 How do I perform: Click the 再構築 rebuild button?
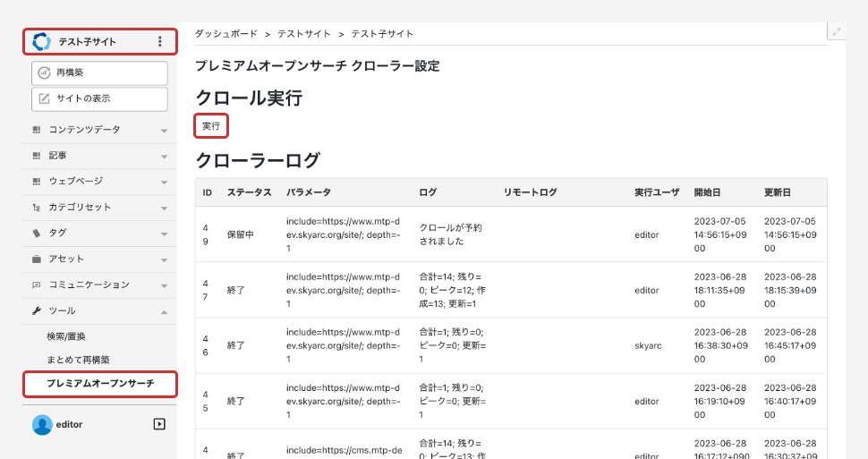(x=99, y=72)
